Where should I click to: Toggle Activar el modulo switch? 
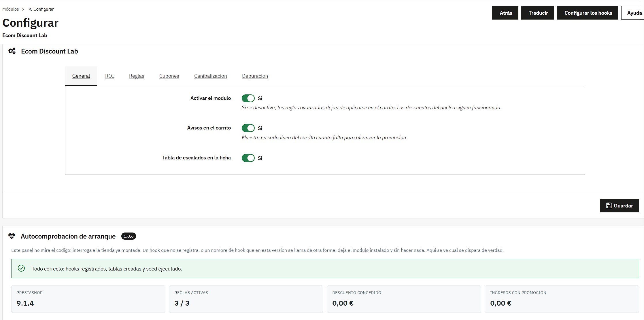(248, 98)
